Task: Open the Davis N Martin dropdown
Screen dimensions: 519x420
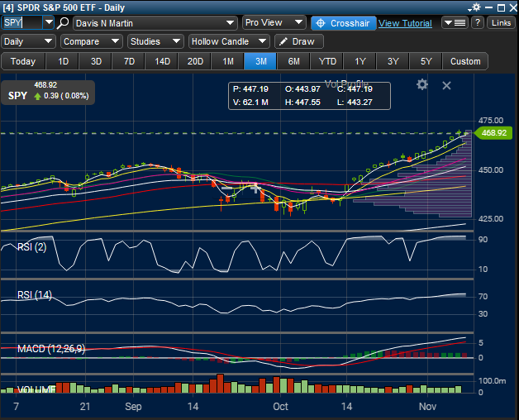Action: 155,23
